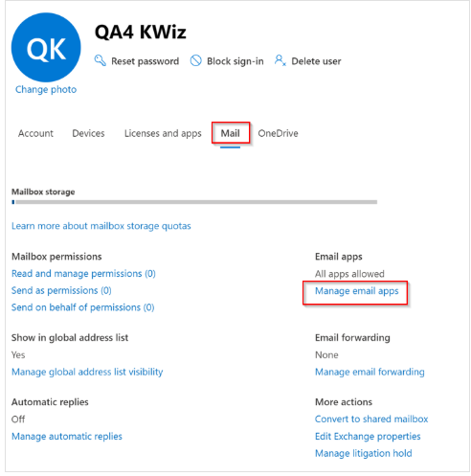Click the QK profile avatar
The height and width of the screenshot is (476, 471).
[x=46, y=48]
